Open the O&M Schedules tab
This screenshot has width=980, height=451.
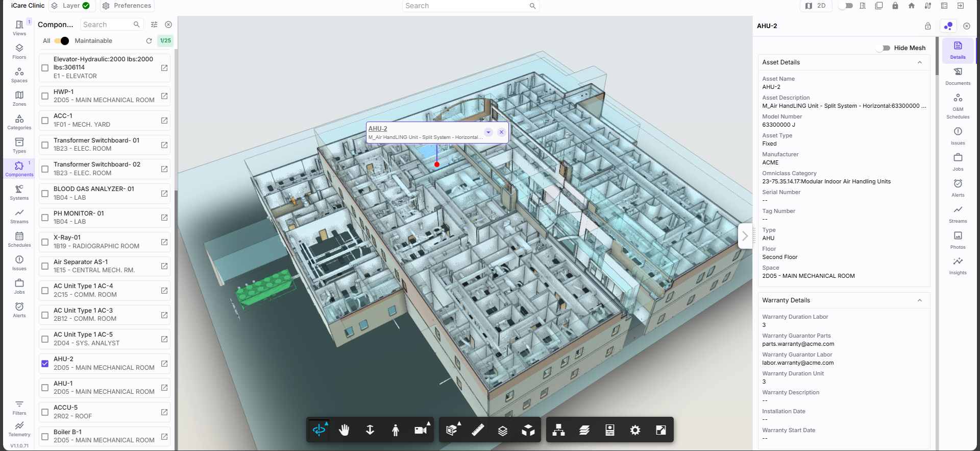tap(958, 106)
